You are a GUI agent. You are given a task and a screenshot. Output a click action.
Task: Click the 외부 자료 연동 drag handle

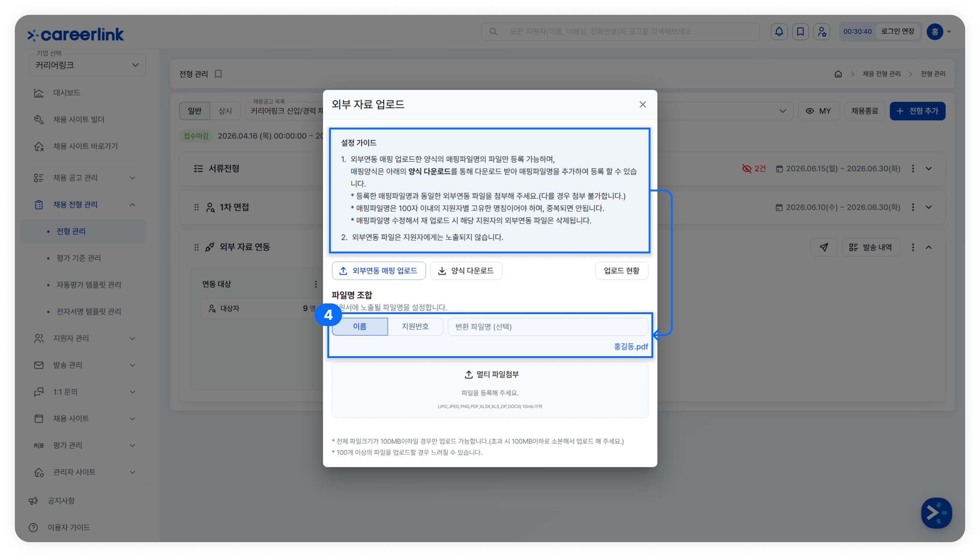point(196,248)
